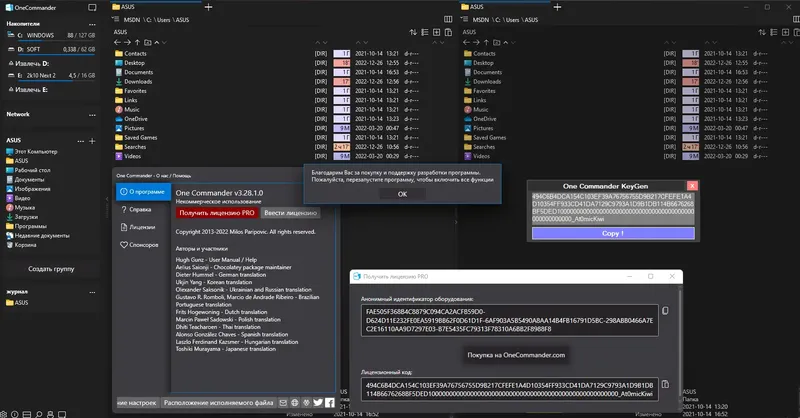Expand history up chevron in left pane
This screenshot has height=418, width=800.
coord(157,42)
